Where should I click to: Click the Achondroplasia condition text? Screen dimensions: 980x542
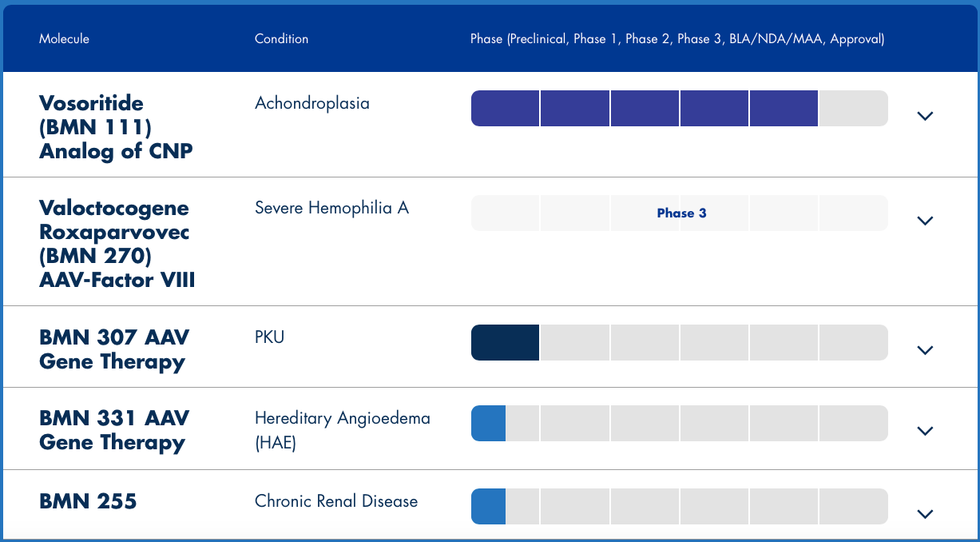(x=312, y=103)
